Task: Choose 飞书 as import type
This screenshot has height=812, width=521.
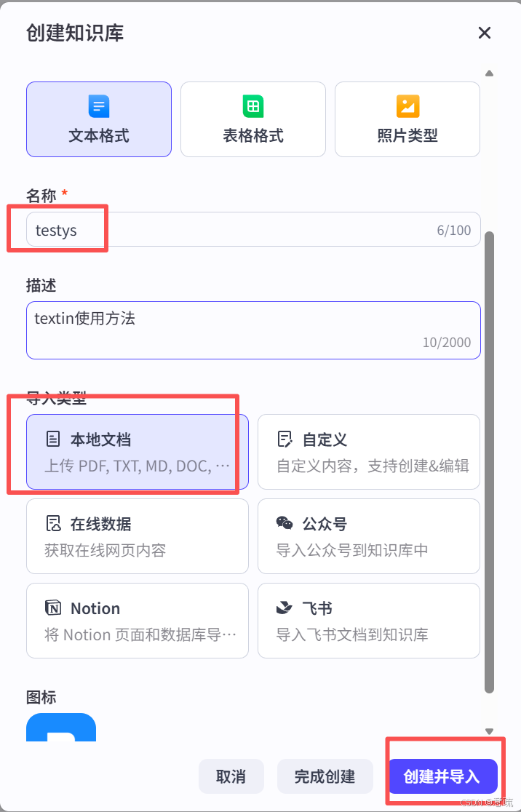Action: tap(368, 621)
